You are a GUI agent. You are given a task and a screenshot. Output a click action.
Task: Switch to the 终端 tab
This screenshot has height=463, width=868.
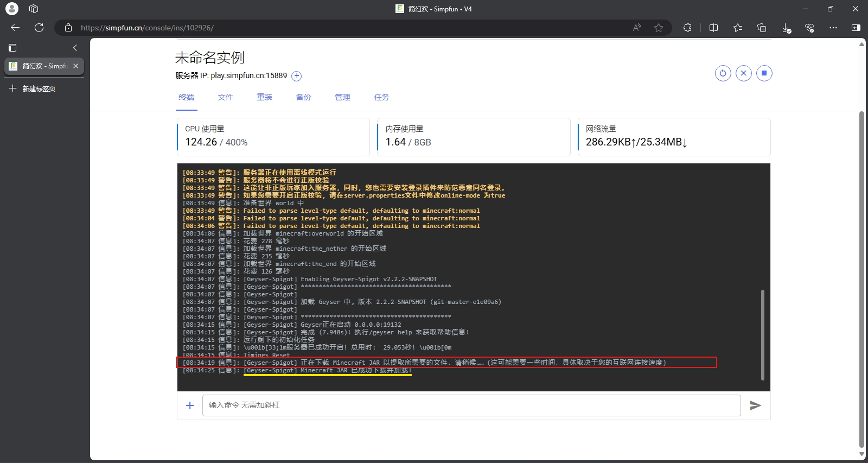186,97
